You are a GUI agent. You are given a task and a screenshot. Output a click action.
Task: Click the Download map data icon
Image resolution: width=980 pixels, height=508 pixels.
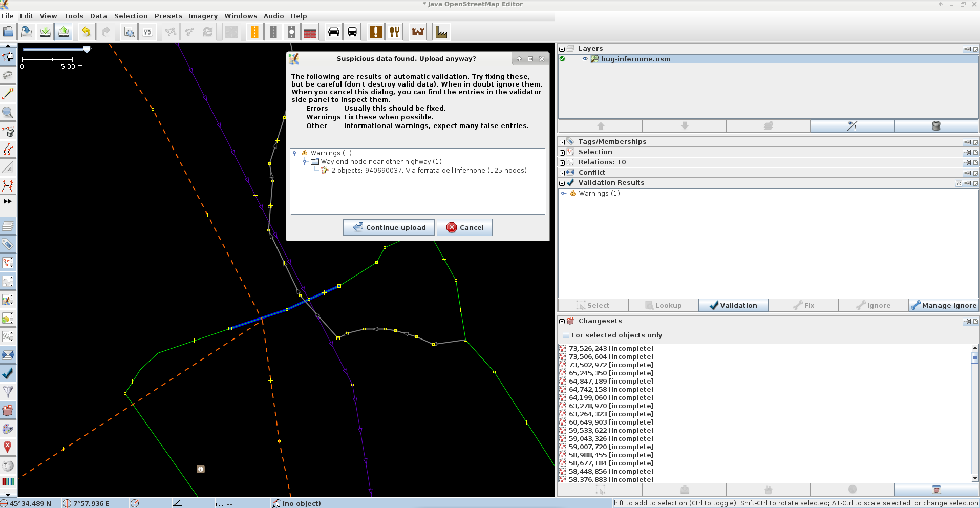coord(45,32)
